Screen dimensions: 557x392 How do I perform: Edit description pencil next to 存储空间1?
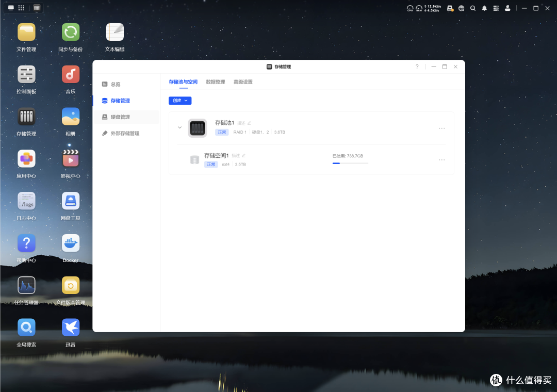(x=243, y=156)
